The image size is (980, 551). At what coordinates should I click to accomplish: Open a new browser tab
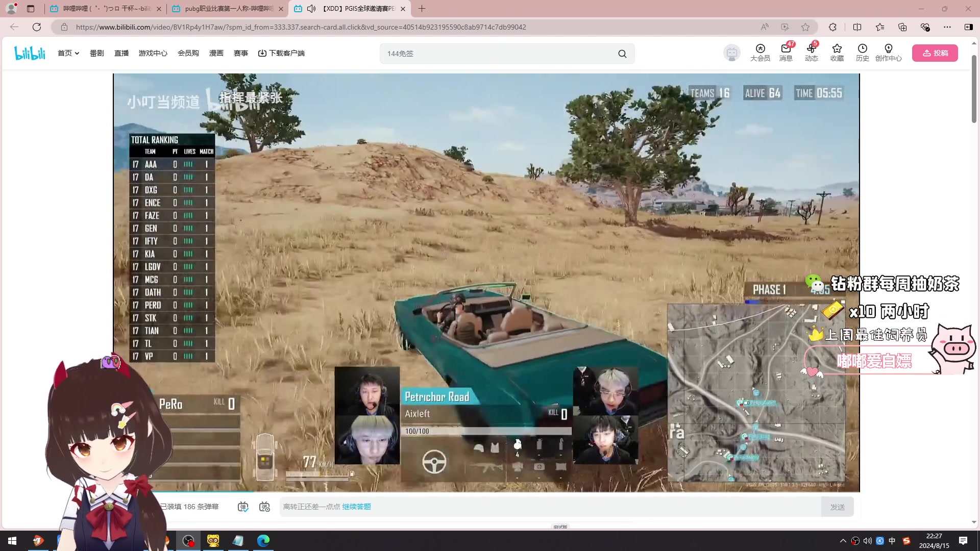tap(422, 9)
